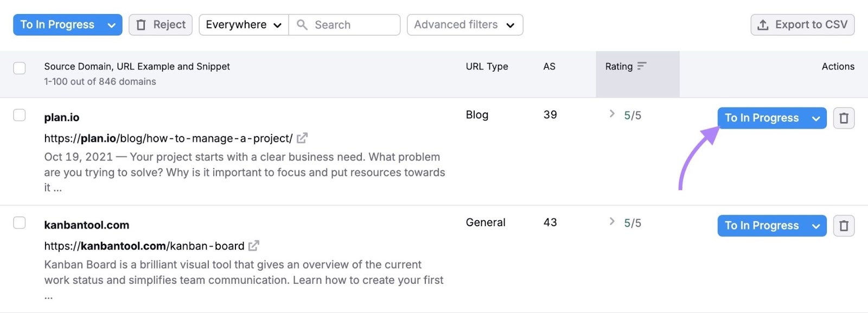Click Export to CSV button

[802, 25]
